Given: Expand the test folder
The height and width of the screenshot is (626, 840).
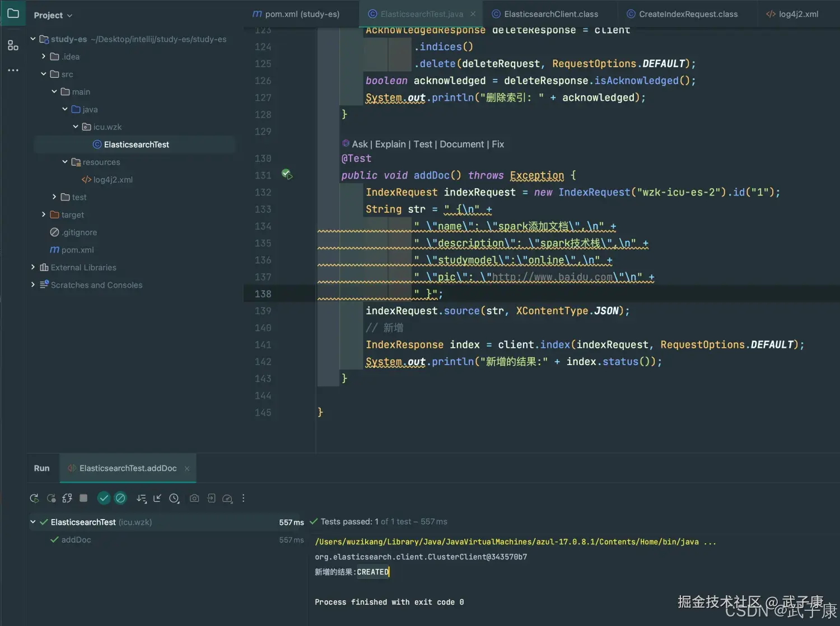Looking at the screenshot, I should [53, 197].
